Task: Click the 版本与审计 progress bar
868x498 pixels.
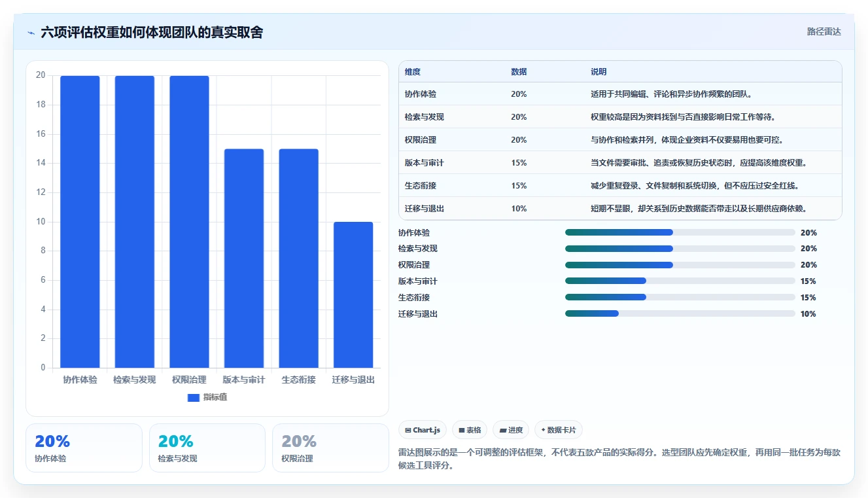Action: click(x=680, y=281)
